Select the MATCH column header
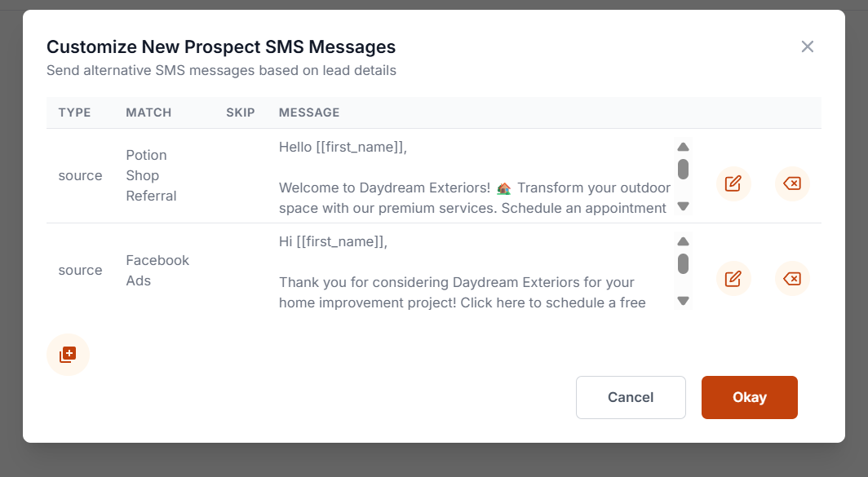Viewport: 868px width, 477px height. point(148,113)
